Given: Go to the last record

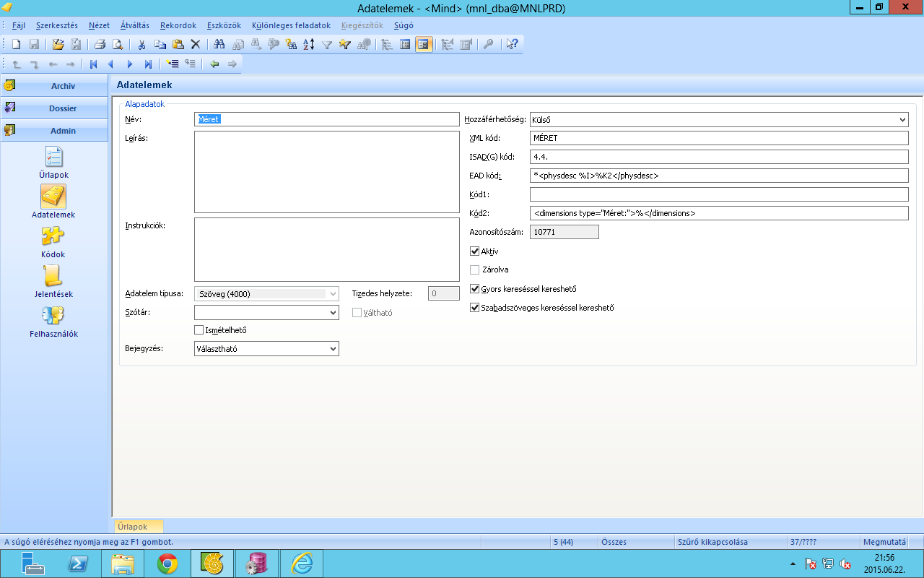Looking at the screenshot, I should (147, 64).
